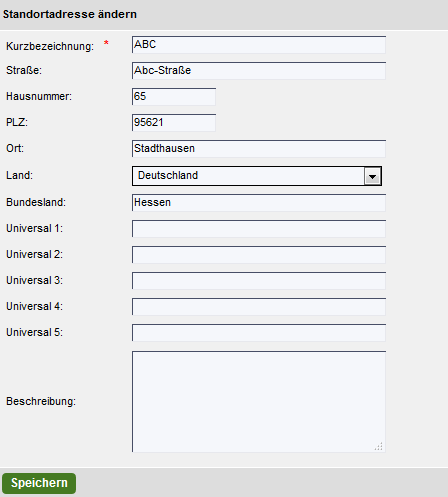Click inside the Universal 4 field

(x=259, y=307)
